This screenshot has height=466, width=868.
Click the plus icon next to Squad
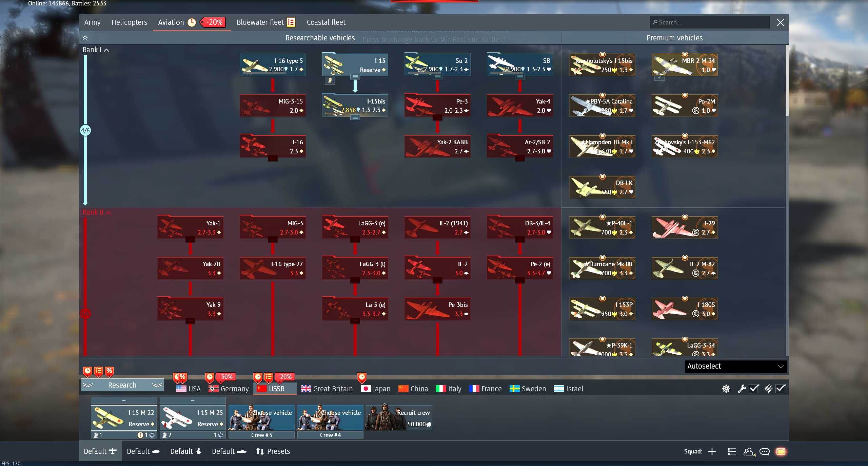click(x=712, y=451)
